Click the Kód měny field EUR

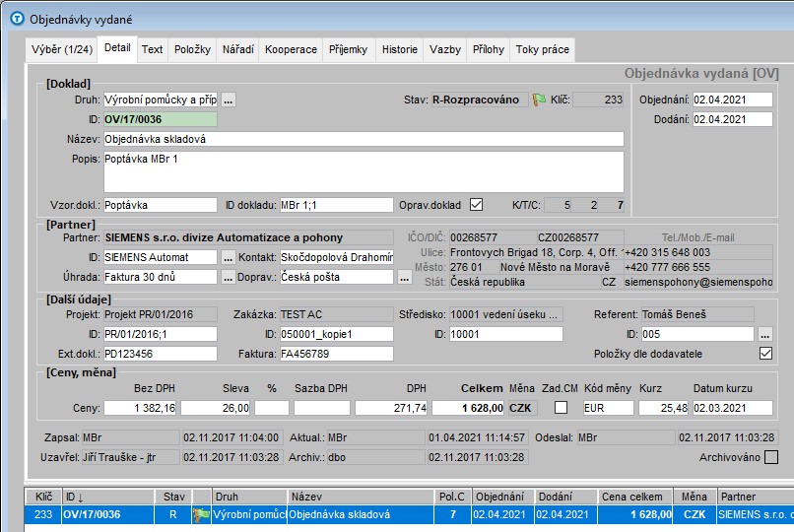(608, 408)
